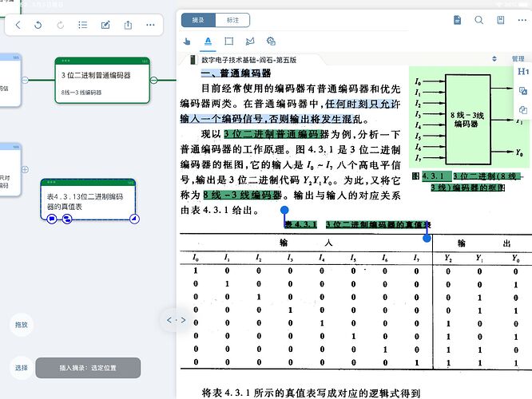Image resolution: width=532 pixels, height=399 pixels.
Task: Collapse branch right of 3位二进制普通编码器 node
Action: pyautogui.click(x=153, y=80)
